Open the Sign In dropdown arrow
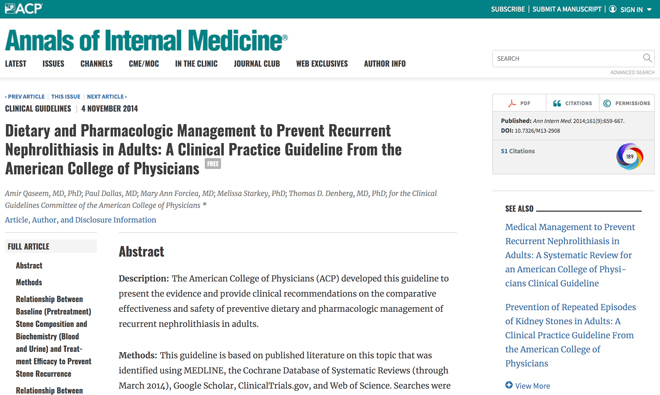660x395 pixels. tap(649, 9)
